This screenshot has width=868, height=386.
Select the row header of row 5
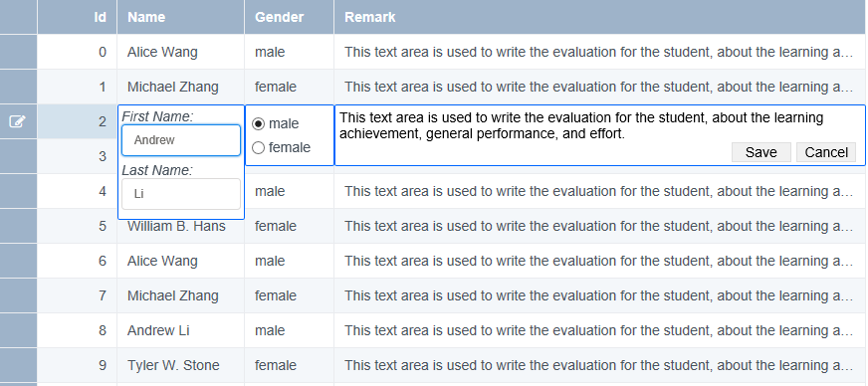pyautogui.click(x=18, y=226)
